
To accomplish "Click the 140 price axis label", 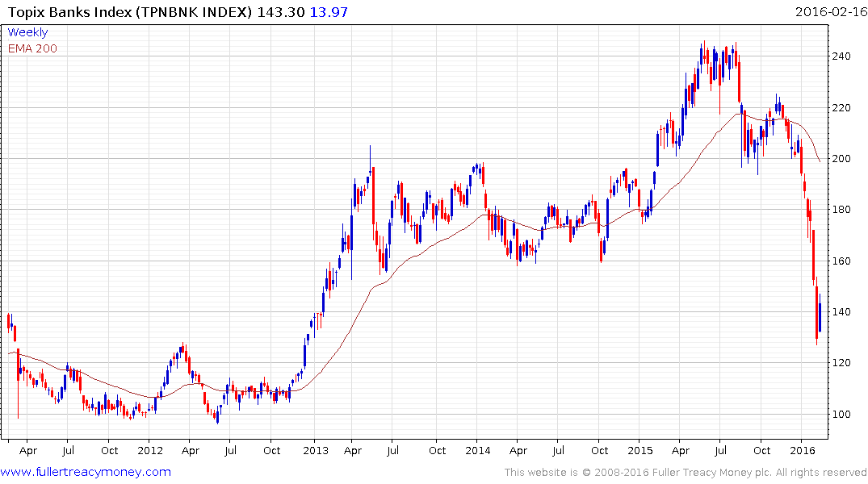I will 841,311.
